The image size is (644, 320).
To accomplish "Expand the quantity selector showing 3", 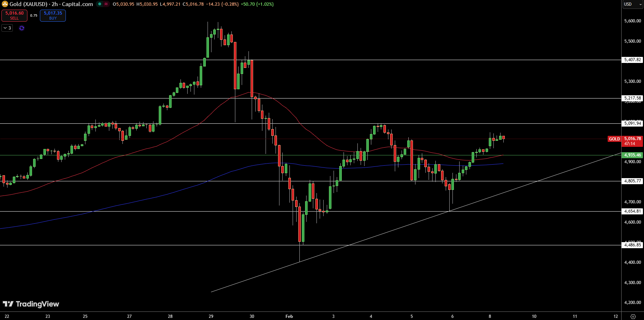I will coord(7,28).
